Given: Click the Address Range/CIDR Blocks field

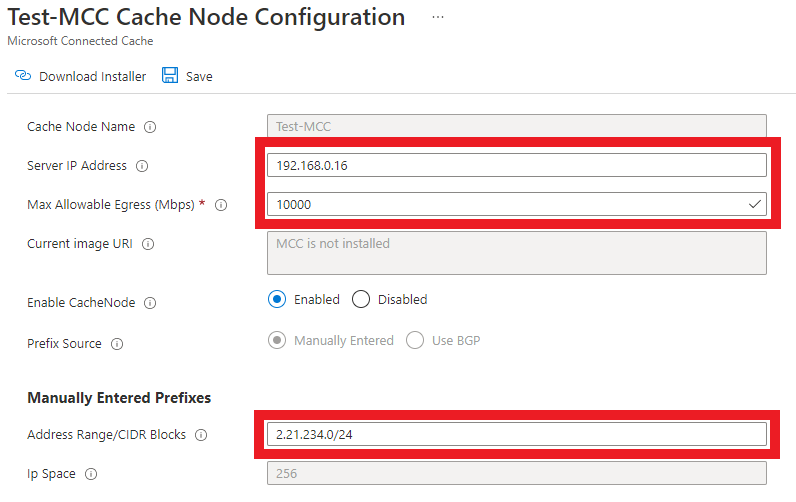Looking at the screenshot, I should pyautogui.click(x=516, y=434).
